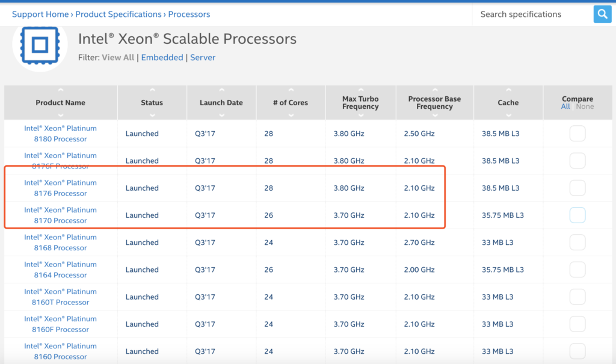
Task: Sort Launch Date descending with down arrow
Action: point(221,115)
